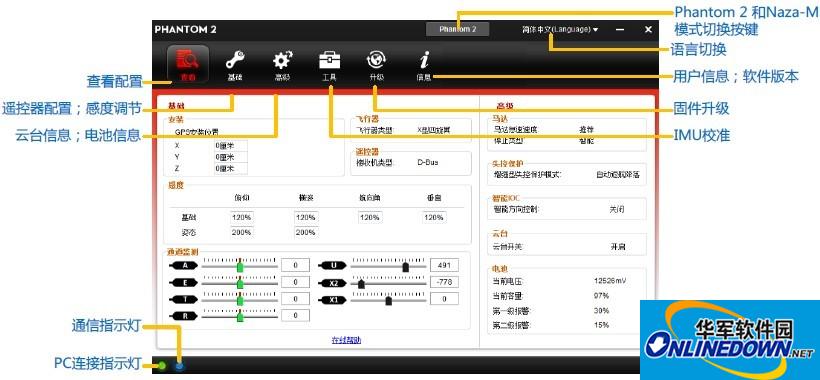Image resolution: width=820 pixels, height=380 pixels.
Task: Click the blue communication indicator light
Action: pyautogui.click(x=180, y=365)
